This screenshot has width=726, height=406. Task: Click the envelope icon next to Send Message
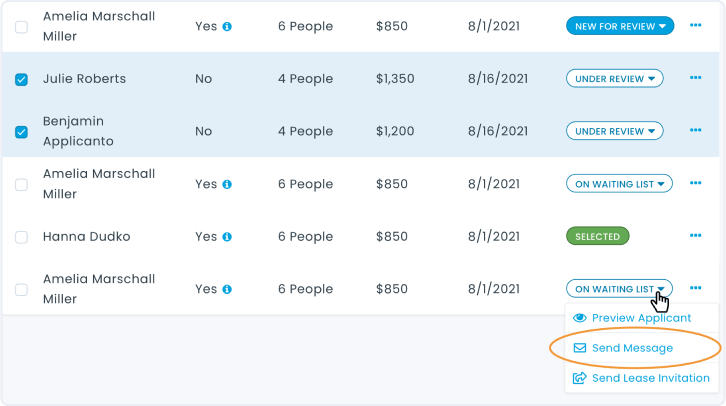(579, 348)
